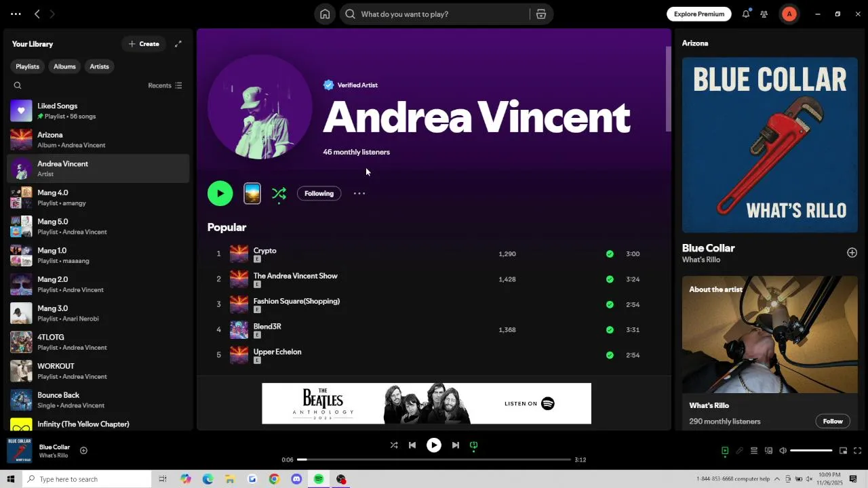Expand Your Library to full view
The width and height of the screenshot is (868, 488).
[x=178, y=44]
